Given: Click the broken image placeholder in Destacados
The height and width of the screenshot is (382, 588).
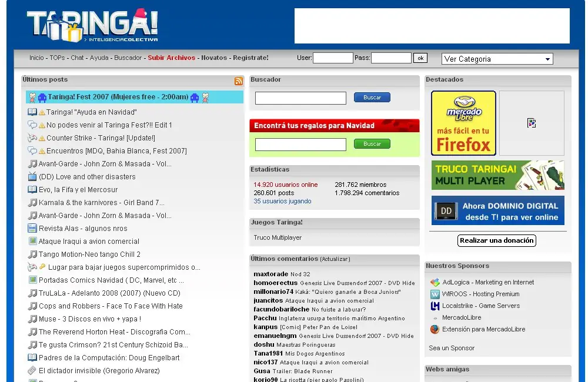Looking at the screenshot, I should (x=532, y=123).
